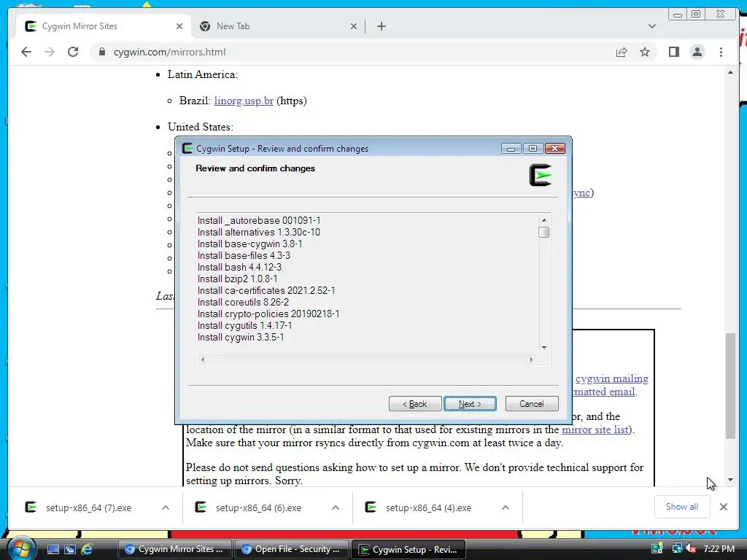Click browser page vertical scrollbar thumb
The image size is (747, 560).
tap(730, 386)
